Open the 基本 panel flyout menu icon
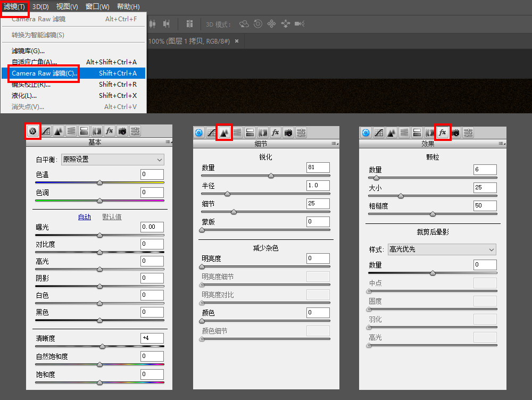Screen dimensions: 532x400 point(168,142)
